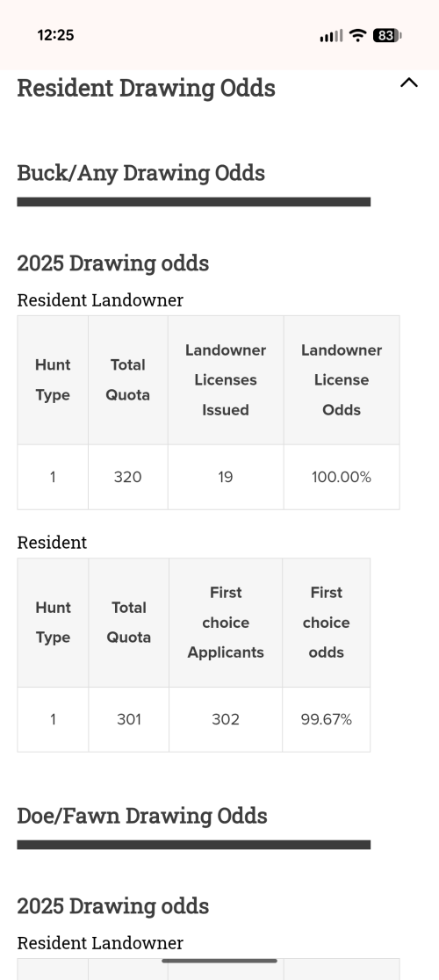Tap the 302 first choice applicants cell

tap(226, 719)
